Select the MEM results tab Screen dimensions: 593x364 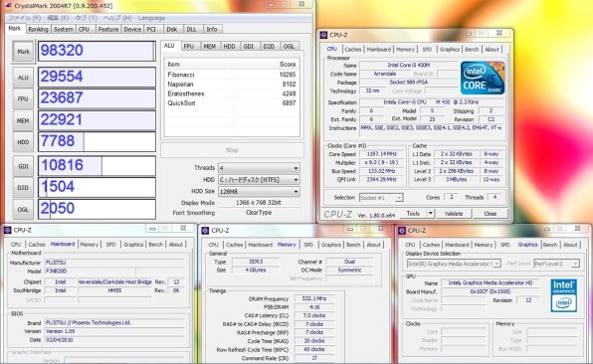pyautogui.click(x=209, y=46)
